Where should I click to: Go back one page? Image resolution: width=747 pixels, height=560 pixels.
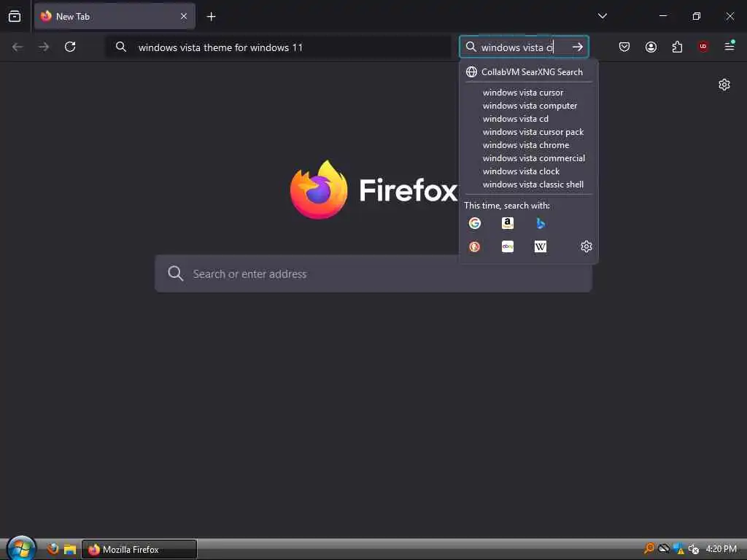click(18, 47)
